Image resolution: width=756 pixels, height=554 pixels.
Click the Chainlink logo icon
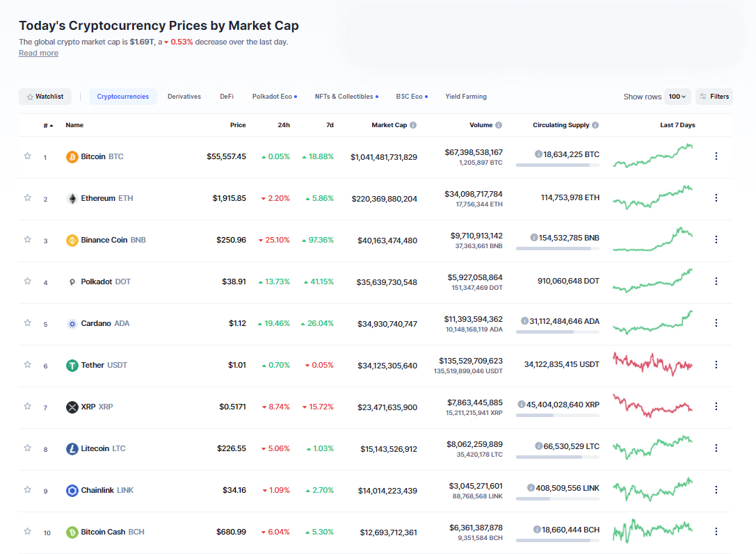(x=72, y=491)
